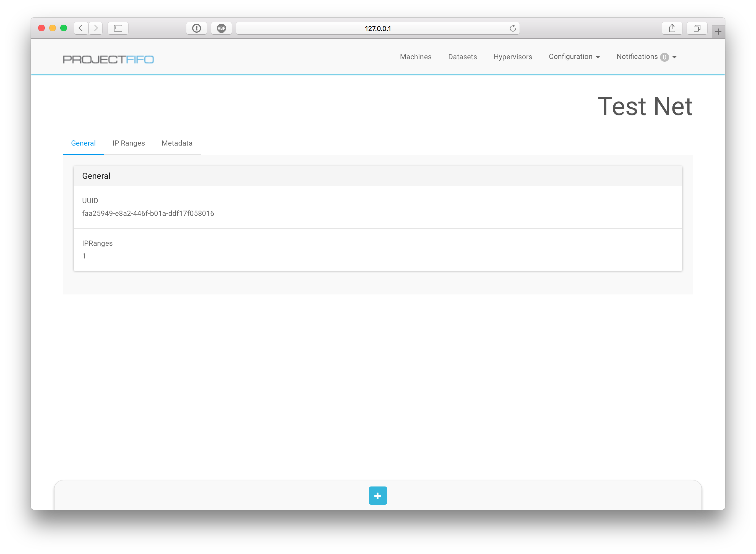Open the 1Password extension icon
Viewport: 756px width, 554px height.
(196, 28)
